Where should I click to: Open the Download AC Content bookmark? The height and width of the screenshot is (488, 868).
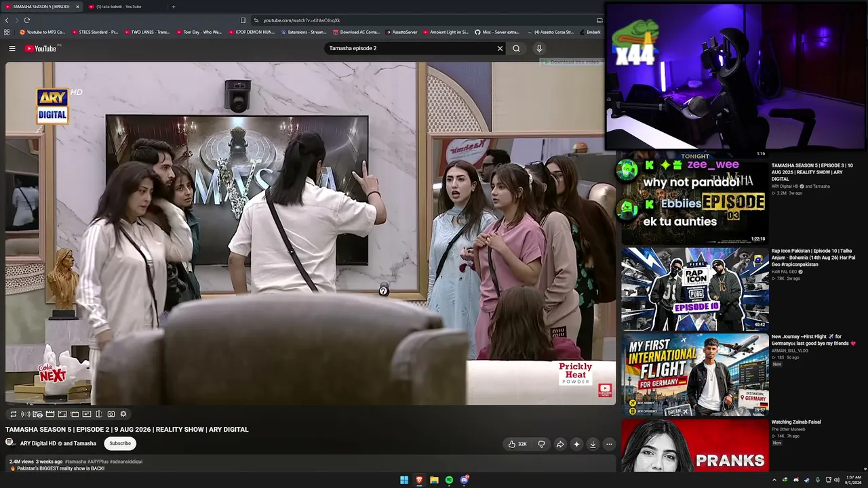click(355, 32)
